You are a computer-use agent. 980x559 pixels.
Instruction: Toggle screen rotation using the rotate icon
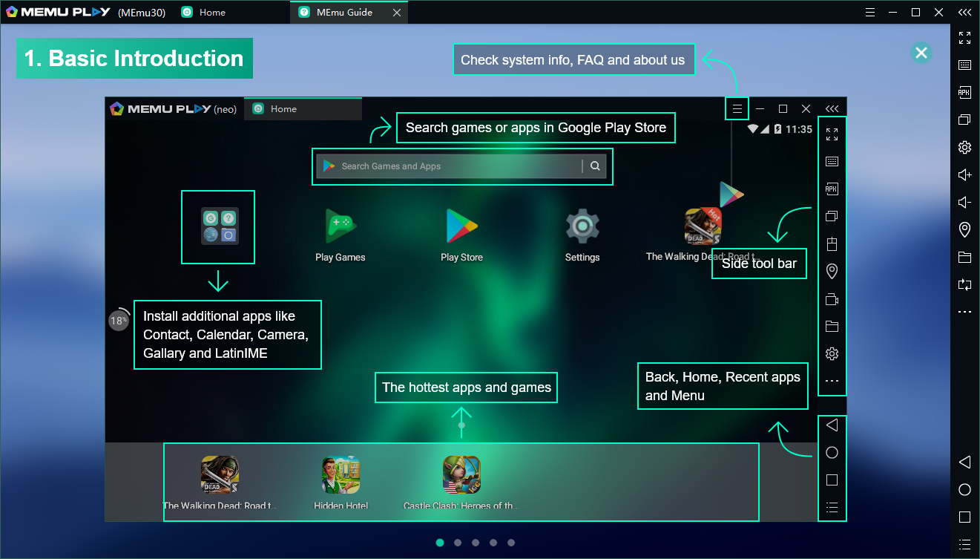coord(964,285)
